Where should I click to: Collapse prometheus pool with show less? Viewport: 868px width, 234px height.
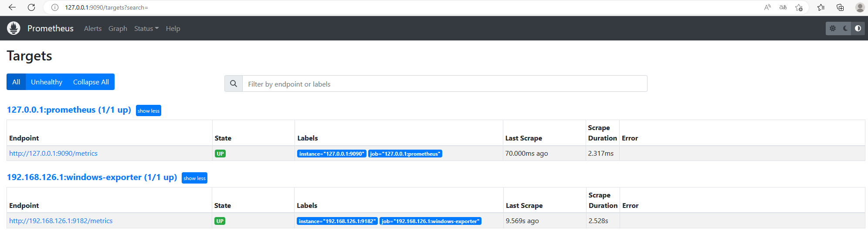click(149, 110)
